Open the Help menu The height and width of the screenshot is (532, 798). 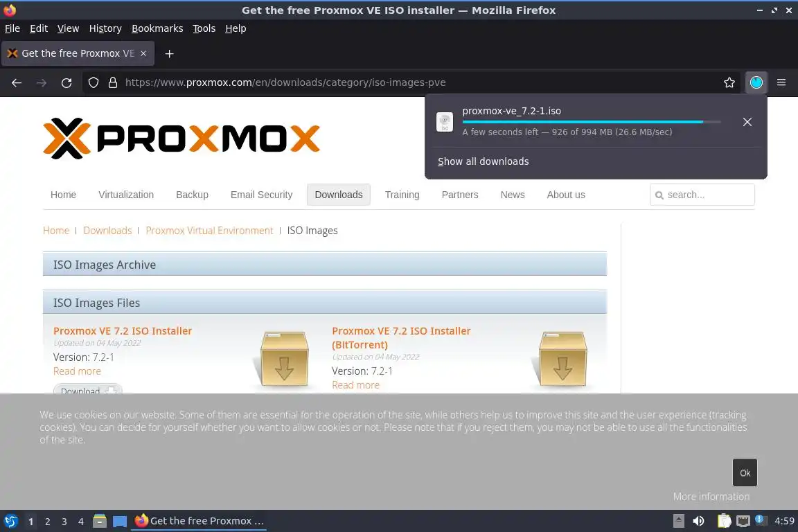tap(236, 28)
